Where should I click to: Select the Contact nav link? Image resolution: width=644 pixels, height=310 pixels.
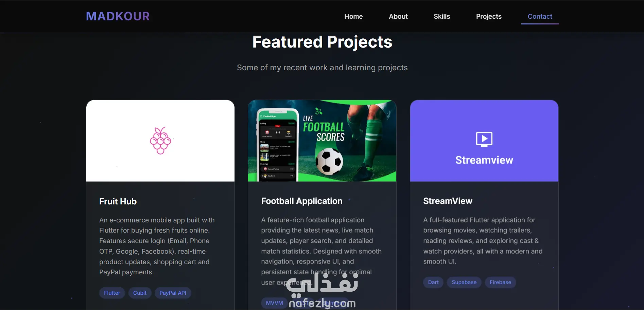coord(540,16)
